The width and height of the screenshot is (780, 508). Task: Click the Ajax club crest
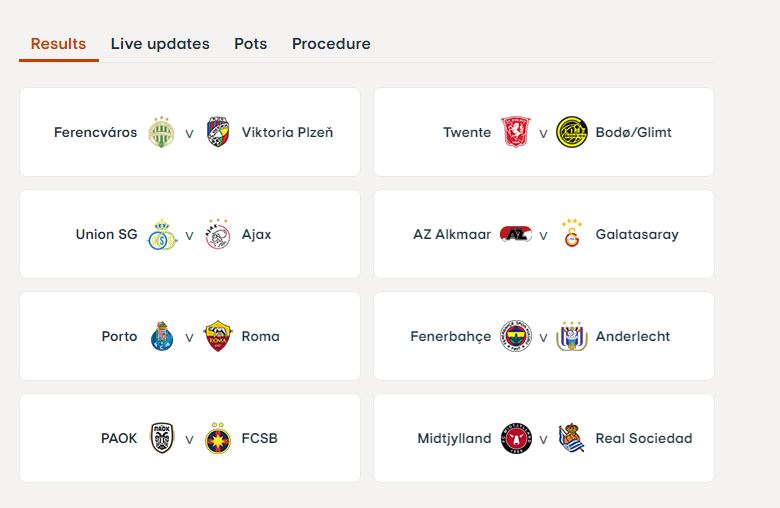218,235
